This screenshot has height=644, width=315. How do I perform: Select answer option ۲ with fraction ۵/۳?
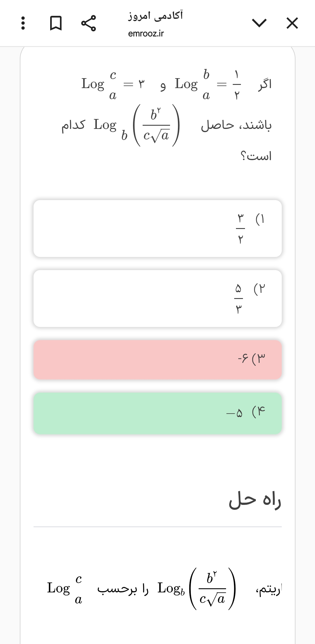(x=157, y=298)
